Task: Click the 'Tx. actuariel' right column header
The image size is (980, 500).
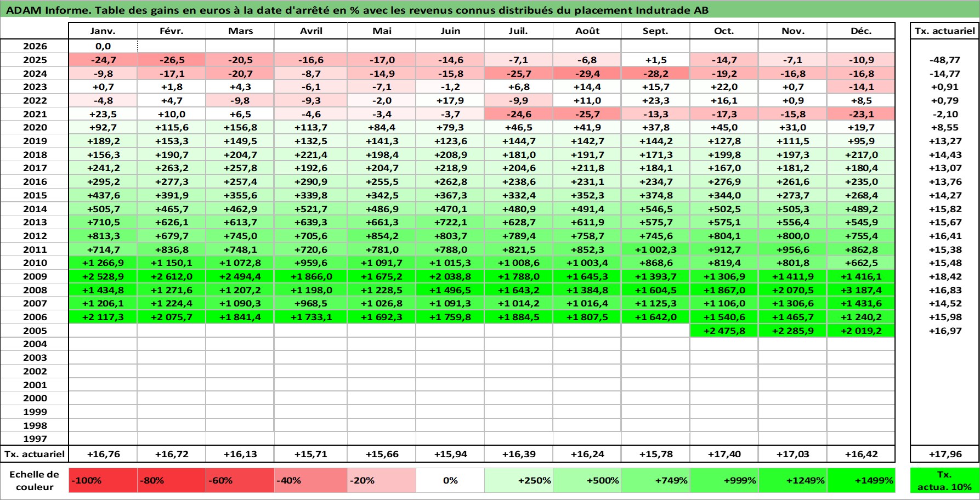Action: (x=944, y=31)
